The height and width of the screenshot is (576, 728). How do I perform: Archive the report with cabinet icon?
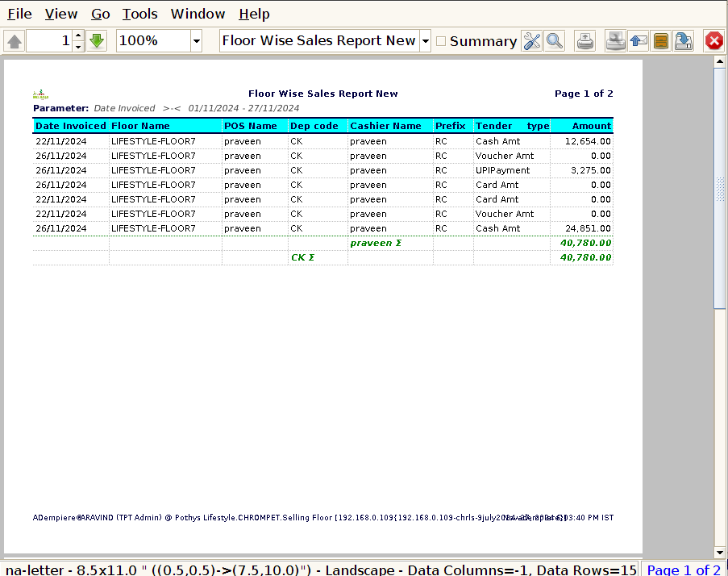tap(660, 41)
